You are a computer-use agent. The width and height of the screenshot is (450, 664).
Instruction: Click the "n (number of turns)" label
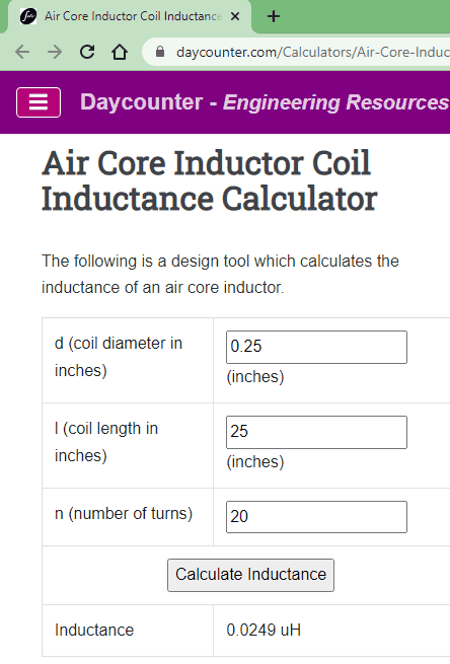pyautogui.click(x=124, y=514)
